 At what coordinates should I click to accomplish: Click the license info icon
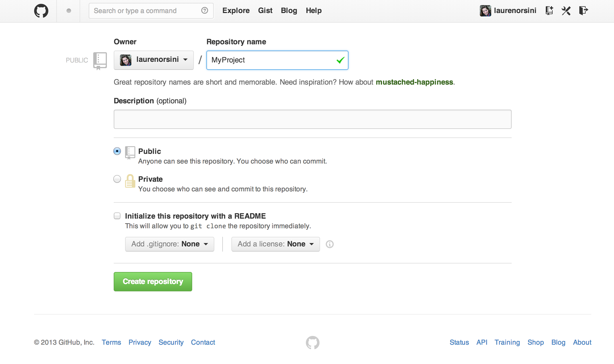pos(330,244)
